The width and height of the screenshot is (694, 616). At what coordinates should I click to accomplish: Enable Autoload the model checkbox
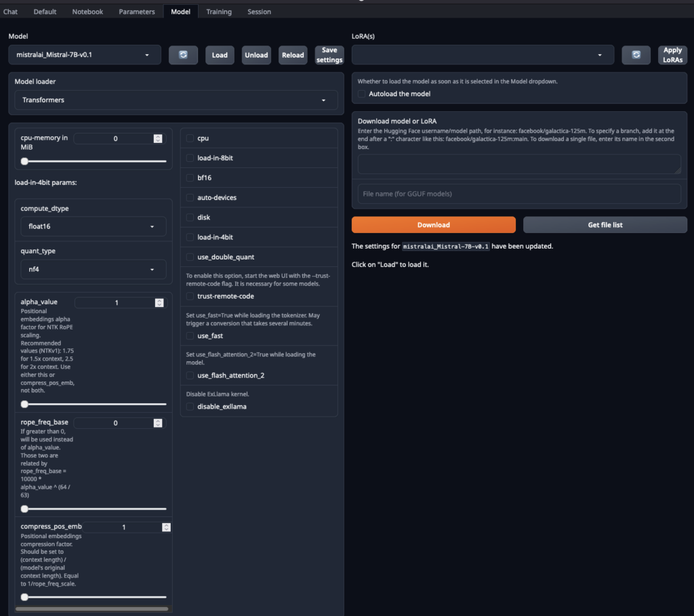tap(362, 94)
